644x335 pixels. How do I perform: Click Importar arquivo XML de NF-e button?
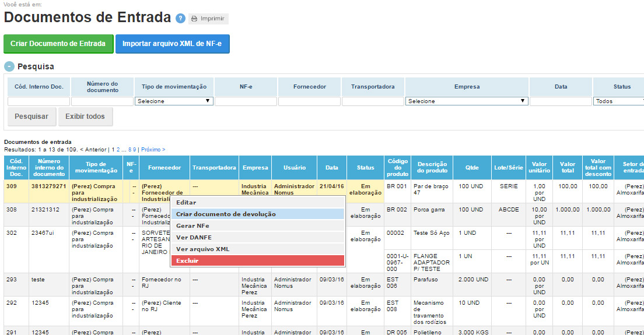(x=172, y=44)
